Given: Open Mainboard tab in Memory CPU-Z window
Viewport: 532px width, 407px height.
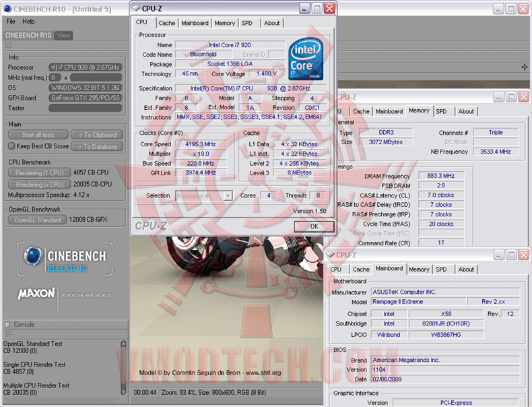Looking at the screenshot, I should point(389,111).
